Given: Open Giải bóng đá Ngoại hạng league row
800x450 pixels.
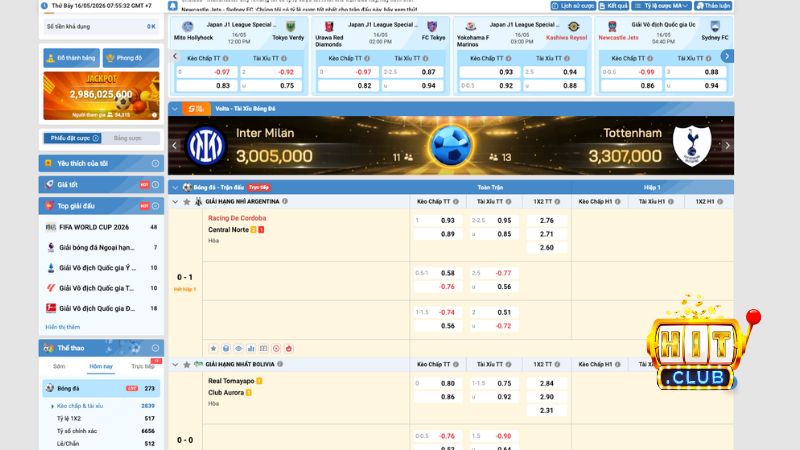Looking at the screenshot, I should point(101,247).
